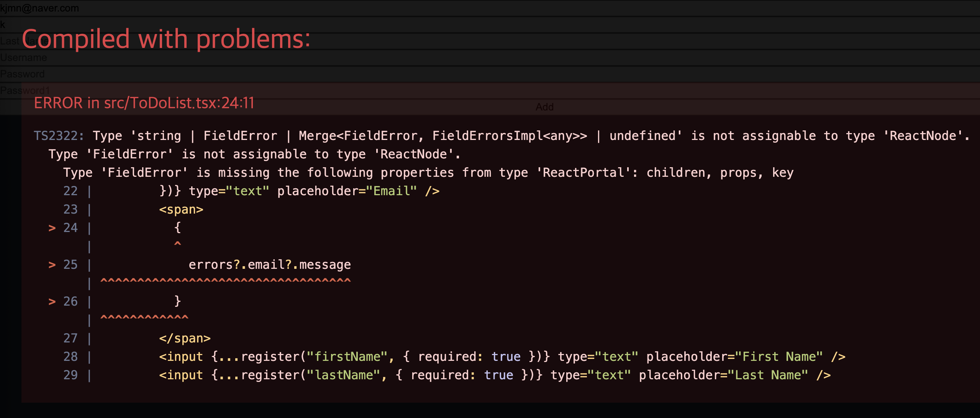This screenshot has width=980, height=418.
Task: Click the closing brace on line 26
Action: (x=177, y=301)
